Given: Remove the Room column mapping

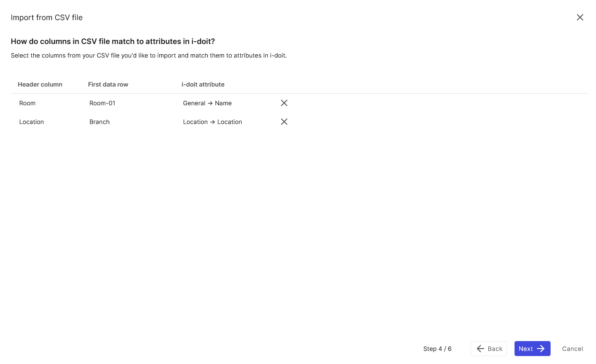Looking at the screenshot, I should click(284, 103).
